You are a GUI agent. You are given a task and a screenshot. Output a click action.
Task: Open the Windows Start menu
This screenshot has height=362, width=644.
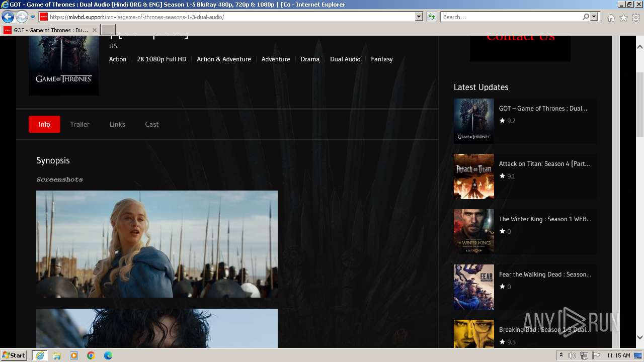(14, 355)
